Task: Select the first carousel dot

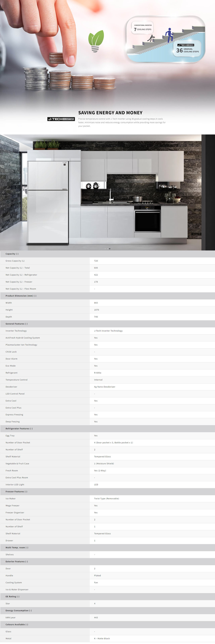Action: pyautogui.click(x=105, y=248)
